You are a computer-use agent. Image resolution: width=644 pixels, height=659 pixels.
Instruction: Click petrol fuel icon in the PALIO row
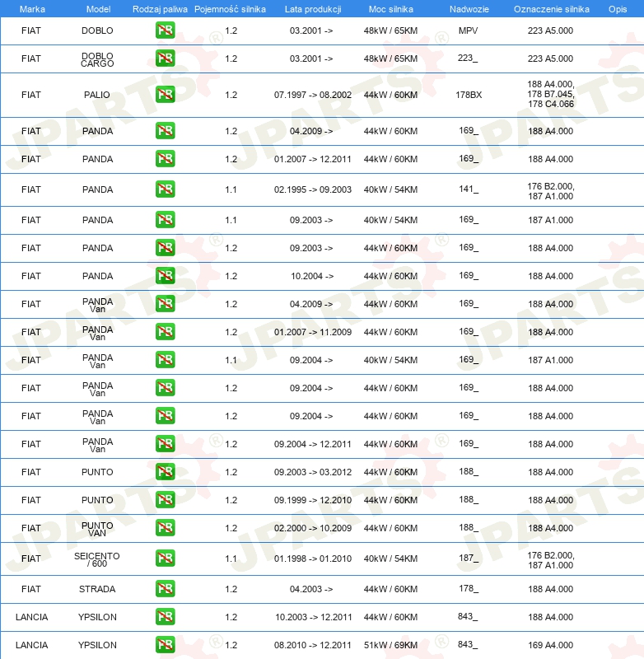coord(165,95)
